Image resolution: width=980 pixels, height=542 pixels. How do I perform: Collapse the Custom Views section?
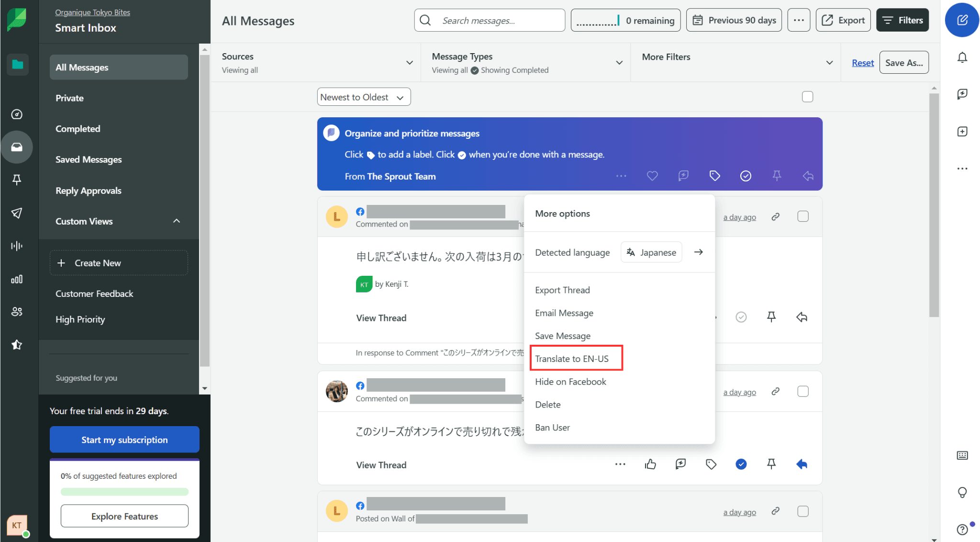(x=177, y=221)
